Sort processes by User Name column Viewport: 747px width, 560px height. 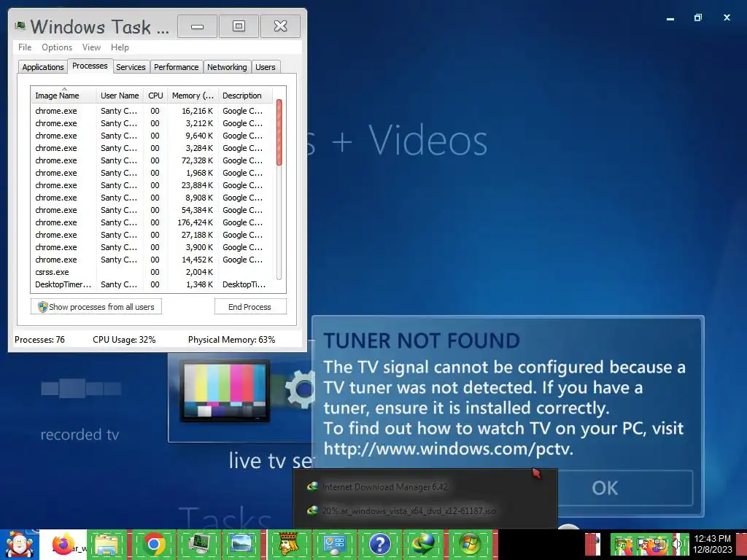pos(120,96)
